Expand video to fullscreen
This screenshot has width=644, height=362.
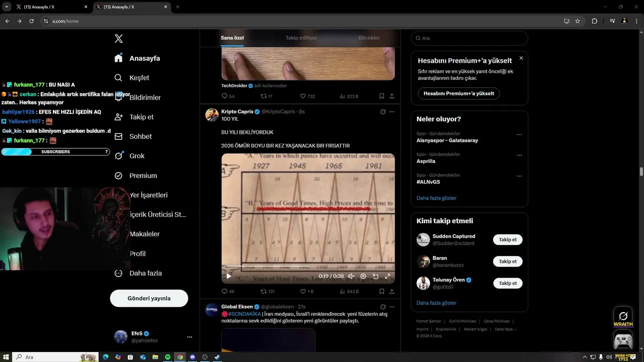tap(387, 276)
